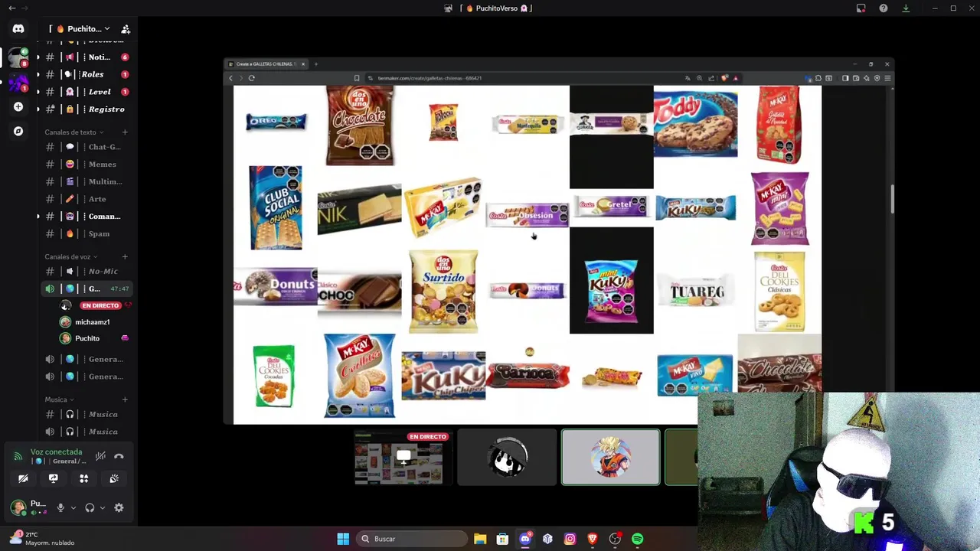
Task: Go back with the Discord navigation arrow
Action: point(11,8)
